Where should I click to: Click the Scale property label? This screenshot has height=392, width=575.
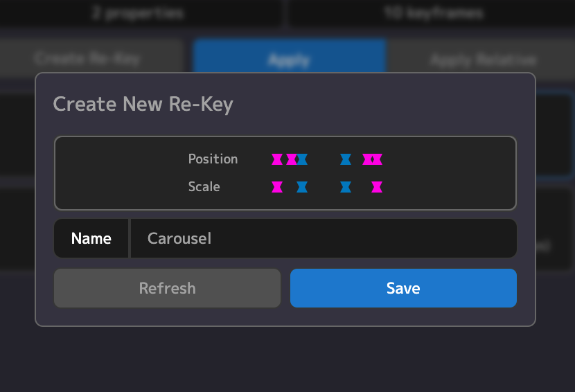[x=204, y=187]
